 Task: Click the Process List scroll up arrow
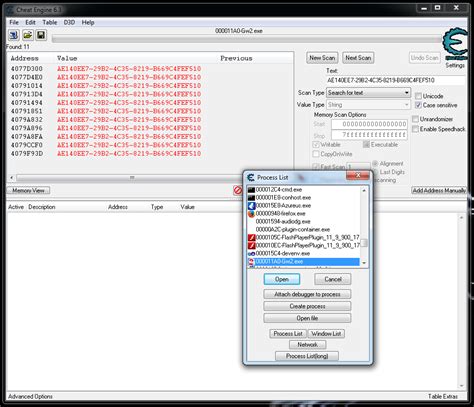tap(364, 190)
